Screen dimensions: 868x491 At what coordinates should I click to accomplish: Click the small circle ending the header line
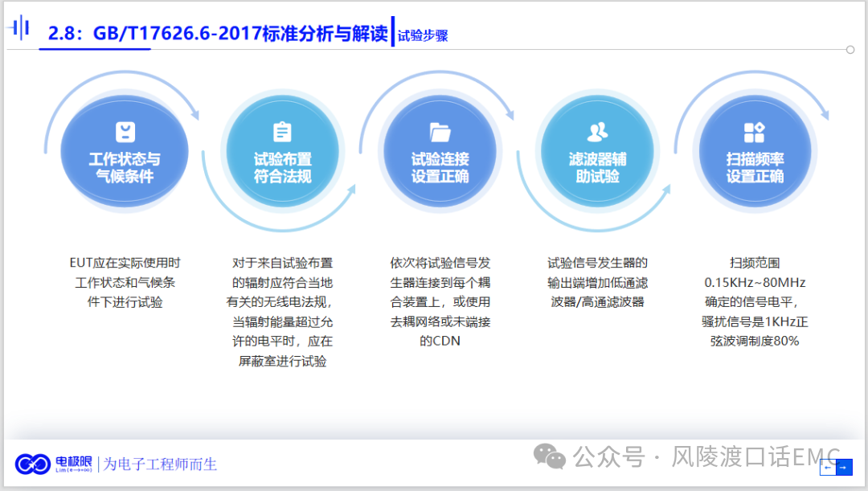click(850, 50)
